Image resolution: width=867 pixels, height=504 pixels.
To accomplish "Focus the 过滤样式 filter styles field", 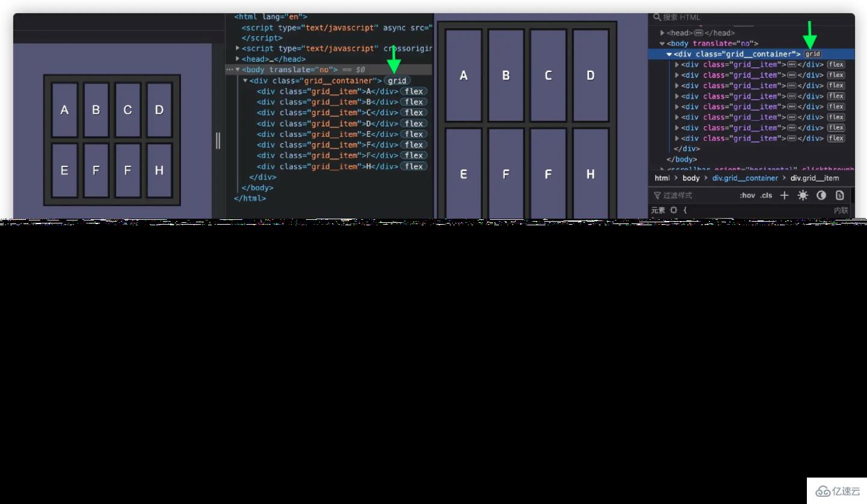I will [693, 195].
